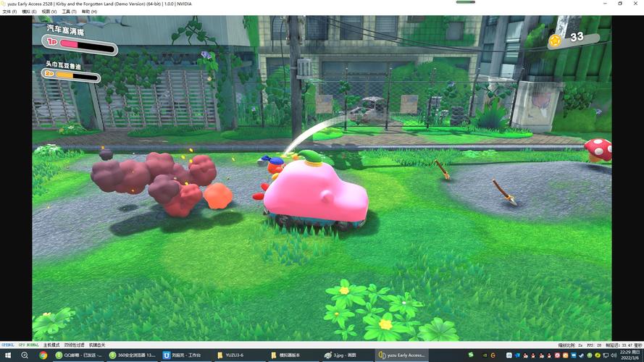Image resolution: width=644 pixels, height=362 pixels.
Task: Click the yuzu Early Access taskbar button
Action: [401, 355]
